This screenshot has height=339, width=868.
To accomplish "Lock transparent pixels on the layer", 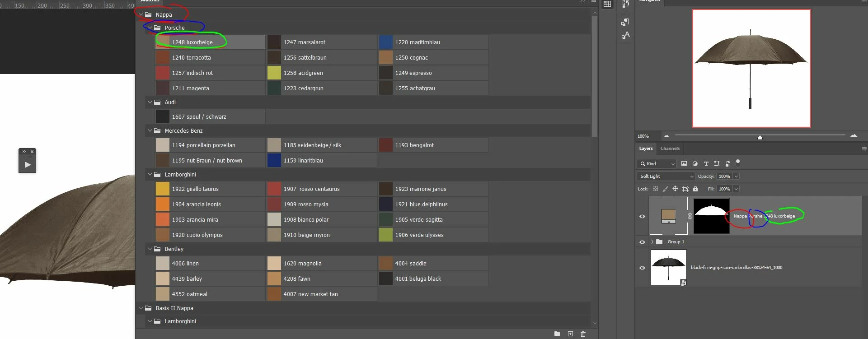I will [x=655, y=189].
